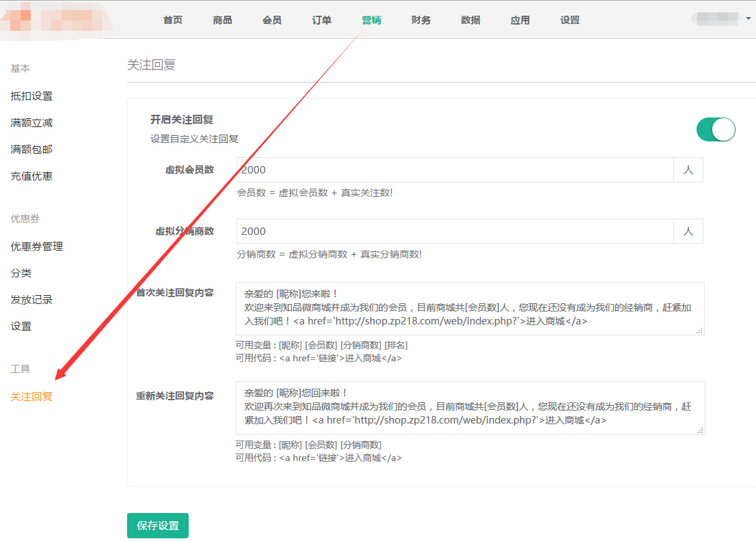Image resolution: width=756 pixels, height=541 pixels.
Task: Focus the 重新关注回复内容 text area
Action: [470, 408]
